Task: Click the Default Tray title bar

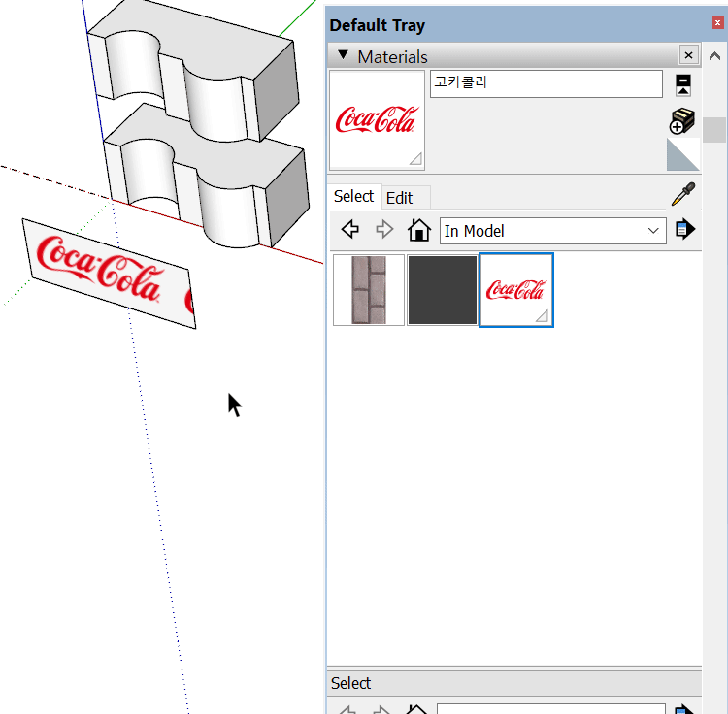Action: coord(520,24)
